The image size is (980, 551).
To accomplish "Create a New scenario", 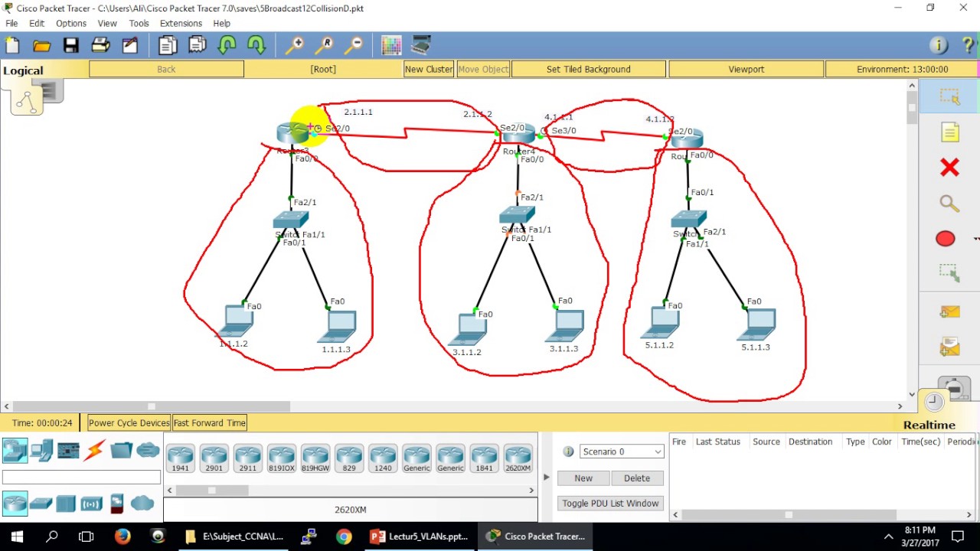I will tap(583, 478).
